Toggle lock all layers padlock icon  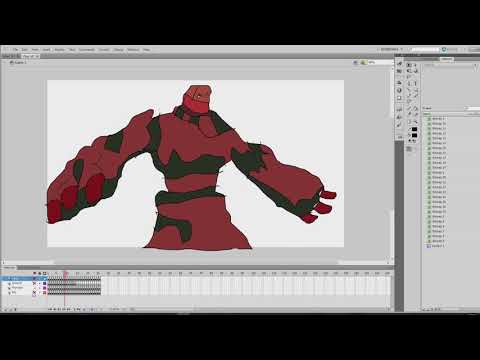[x=39, y=273]
